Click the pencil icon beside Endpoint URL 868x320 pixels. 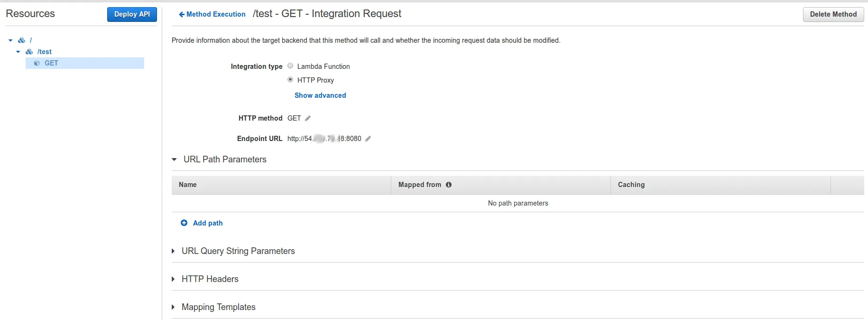pos(368,139)
